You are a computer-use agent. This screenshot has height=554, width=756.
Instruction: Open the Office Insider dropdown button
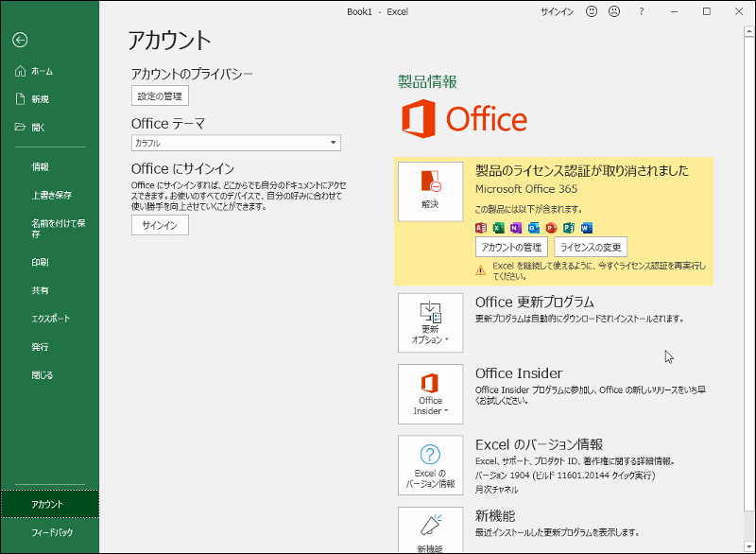pos(430,394)
